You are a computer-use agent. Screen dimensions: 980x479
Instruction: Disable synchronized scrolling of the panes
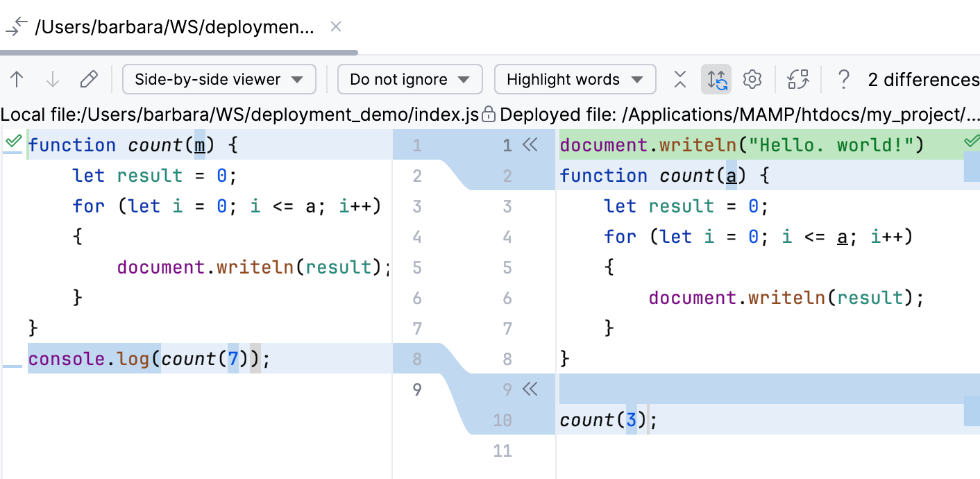click(x=716, y=79)
